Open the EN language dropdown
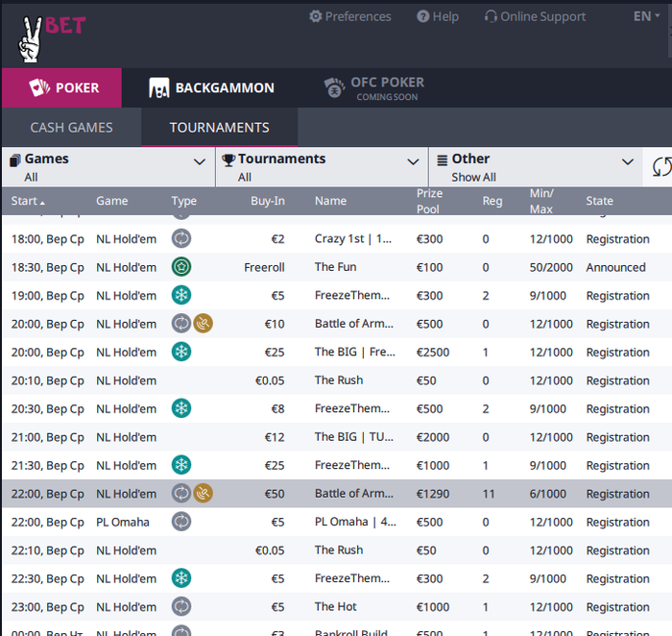This screenshot has width=672, height=636. coord(646,16)
